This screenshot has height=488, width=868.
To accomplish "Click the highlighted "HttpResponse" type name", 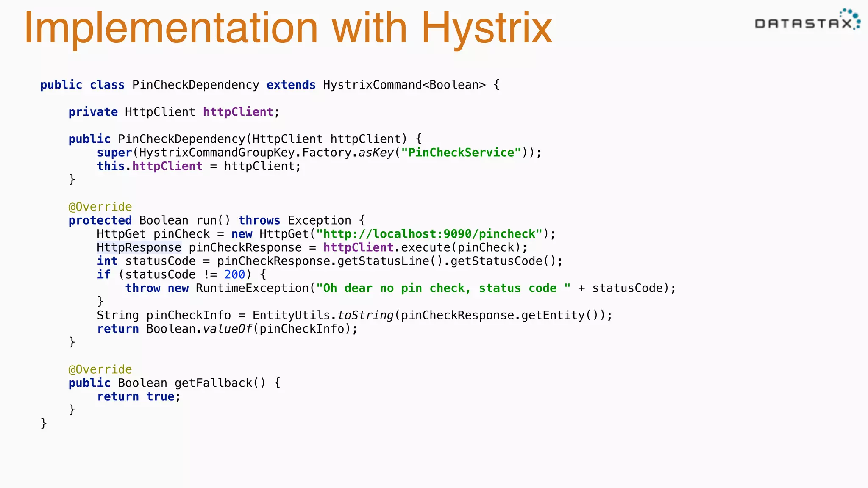I will click(139, 248).
